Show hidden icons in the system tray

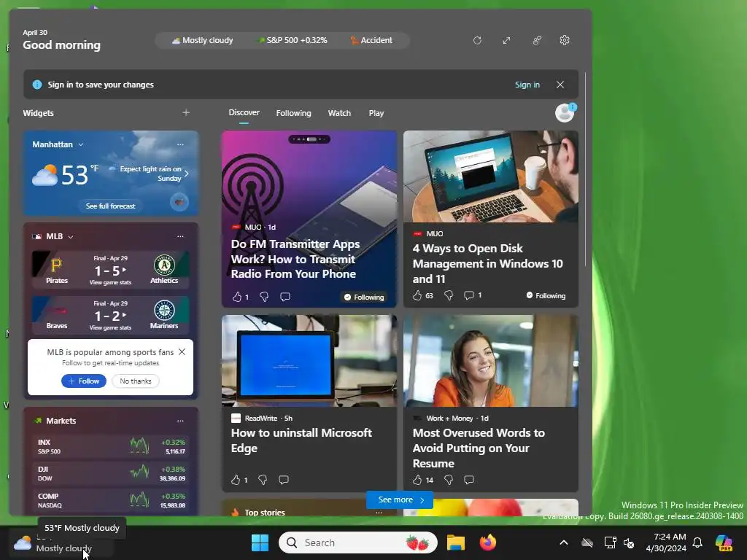(564, 542)
